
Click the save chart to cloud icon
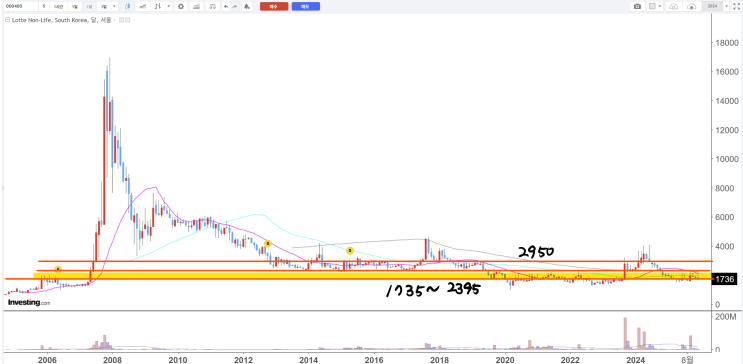tap(691, 6)
